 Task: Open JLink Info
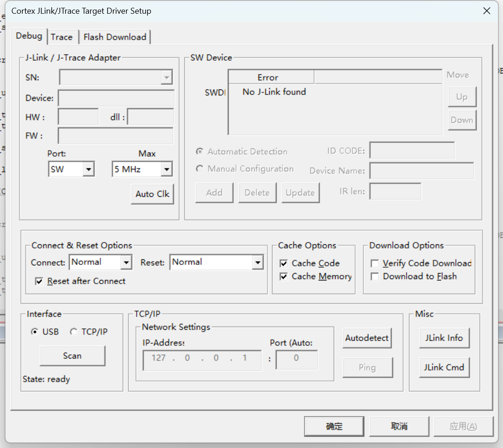coord(444,338)
